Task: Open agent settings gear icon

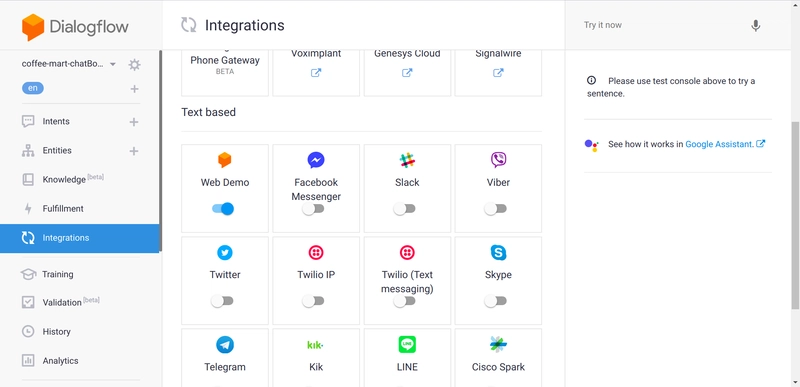Action: click(134, 65)
